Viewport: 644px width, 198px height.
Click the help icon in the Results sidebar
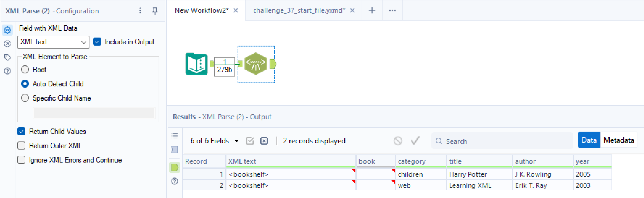tap(174, 181)
